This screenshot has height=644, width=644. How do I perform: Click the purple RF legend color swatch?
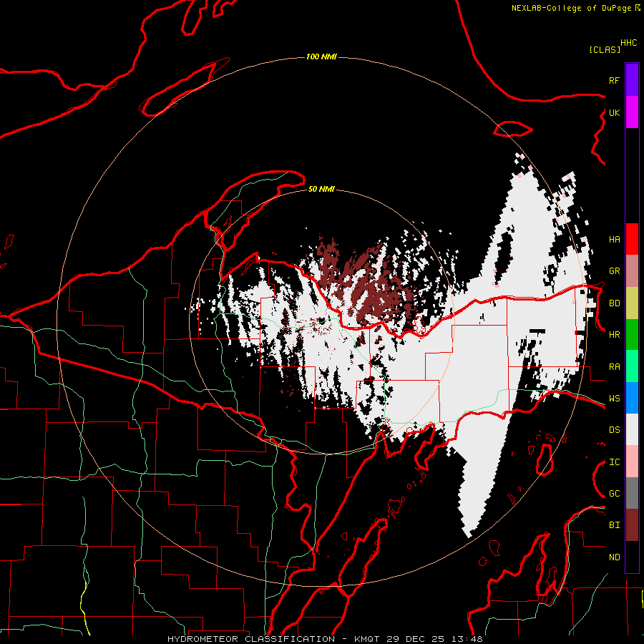(632, 80)
